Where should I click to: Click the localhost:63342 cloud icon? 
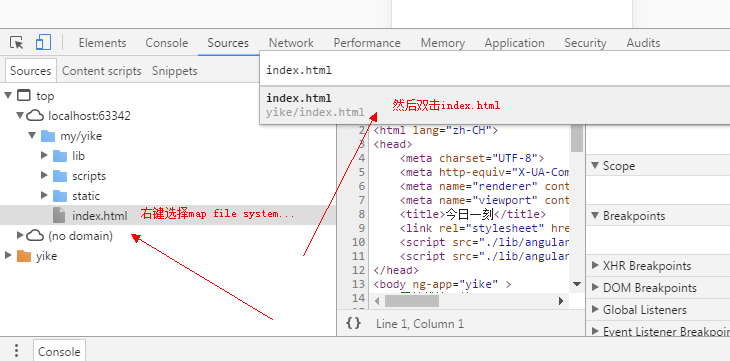coord(35,116)
